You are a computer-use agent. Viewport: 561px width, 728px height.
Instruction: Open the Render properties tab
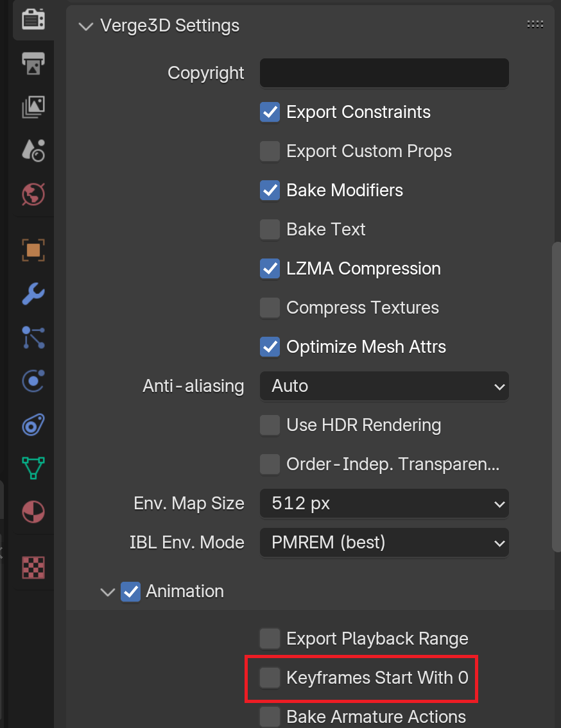click(x=33, y=19)
